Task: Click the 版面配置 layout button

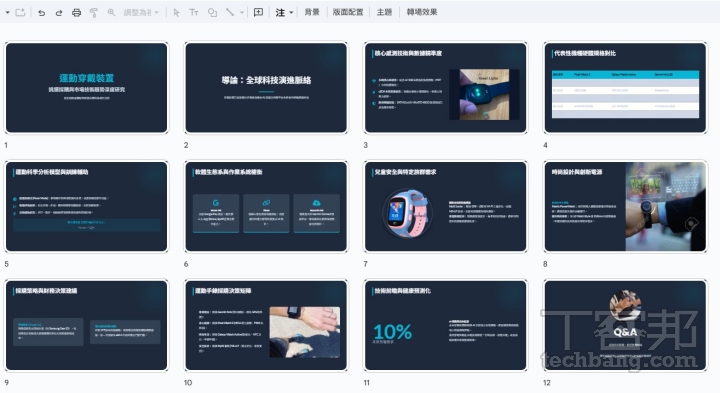Action: [x=348, y=12]
